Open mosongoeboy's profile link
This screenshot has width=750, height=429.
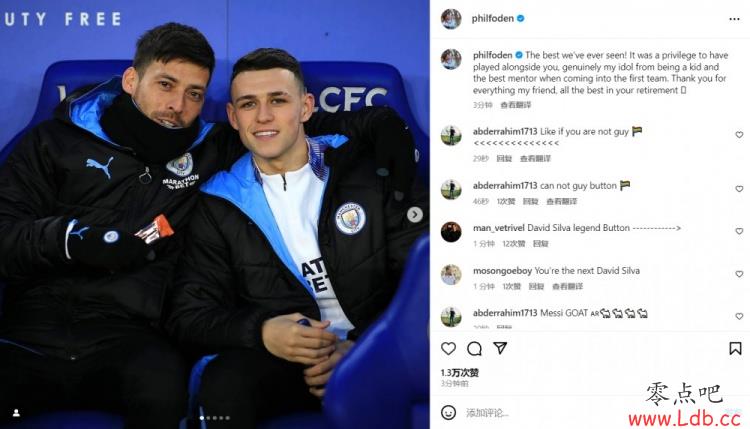(502, 271)
